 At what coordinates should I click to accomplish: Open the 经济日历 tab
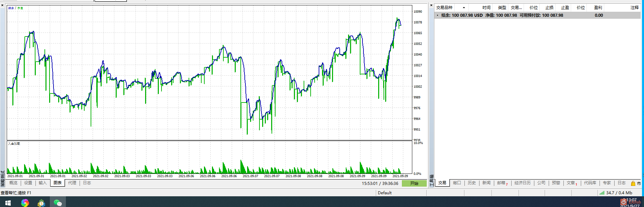523,183
